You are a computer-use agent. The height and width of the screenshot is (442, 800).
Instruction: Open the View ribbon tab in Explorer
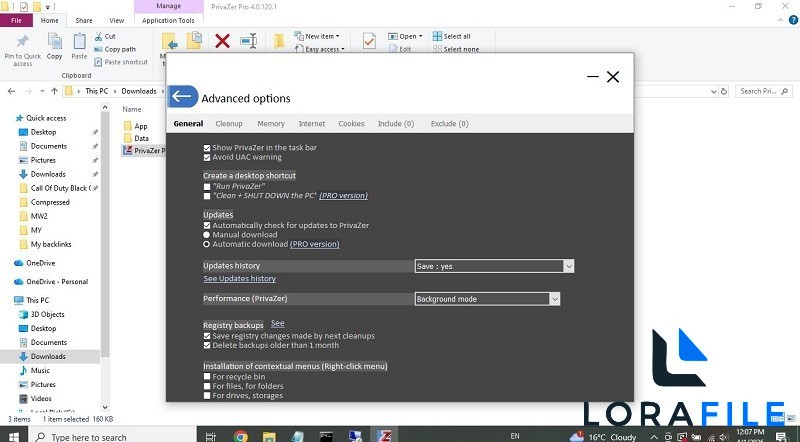[117, 20]
